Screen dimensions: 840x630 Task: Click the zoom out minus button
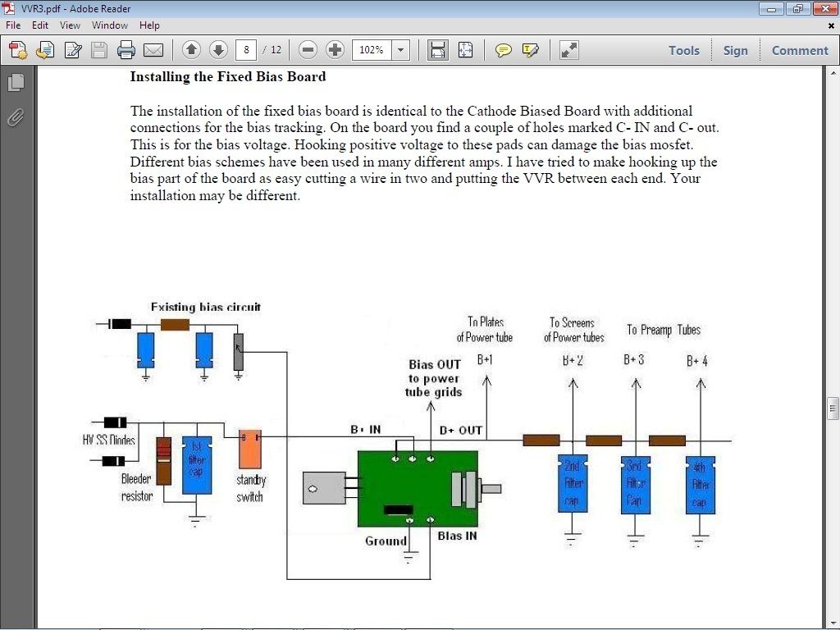tap(308, 50)
